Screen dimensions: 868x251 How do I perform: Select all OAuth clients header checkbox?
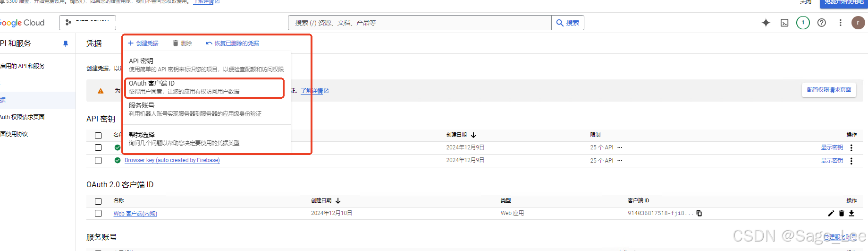pos(98,201)
